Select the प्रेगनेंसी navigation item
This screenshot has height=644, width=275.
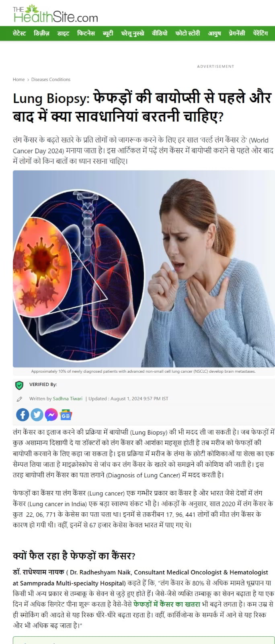[237, 33]
